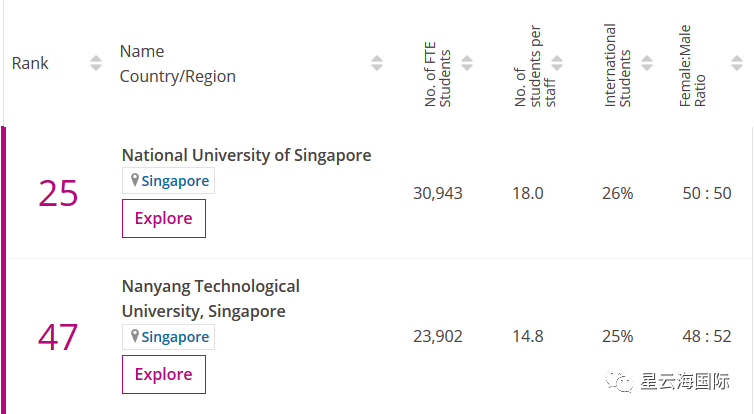754x414 pixels.
Task: Click the location pin beside first Singapore tag
Action: click(x=134, y=181)
